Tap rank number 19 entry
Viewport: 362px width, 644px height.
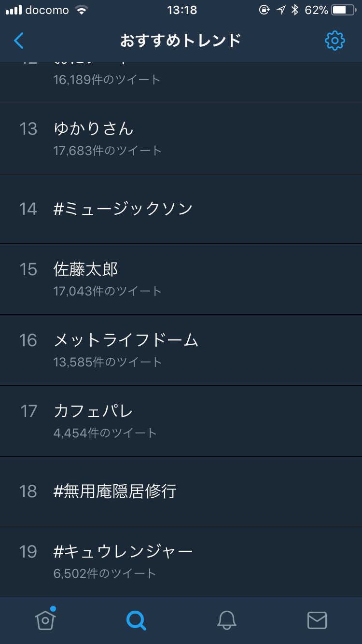coord(28,552)
